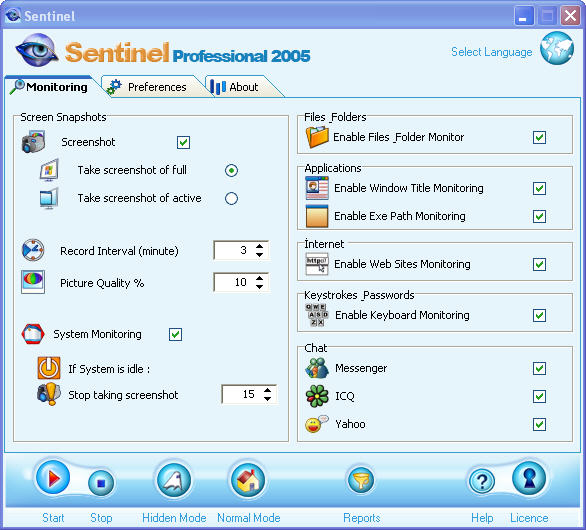Click the idle power icon

[49, 368]
